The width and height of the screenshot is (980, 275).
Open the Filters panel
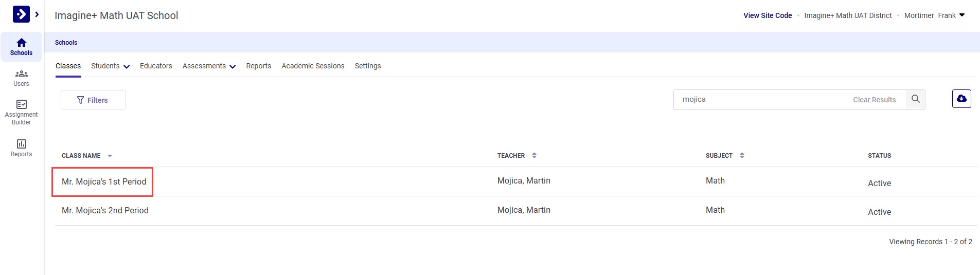pos(93,100)
